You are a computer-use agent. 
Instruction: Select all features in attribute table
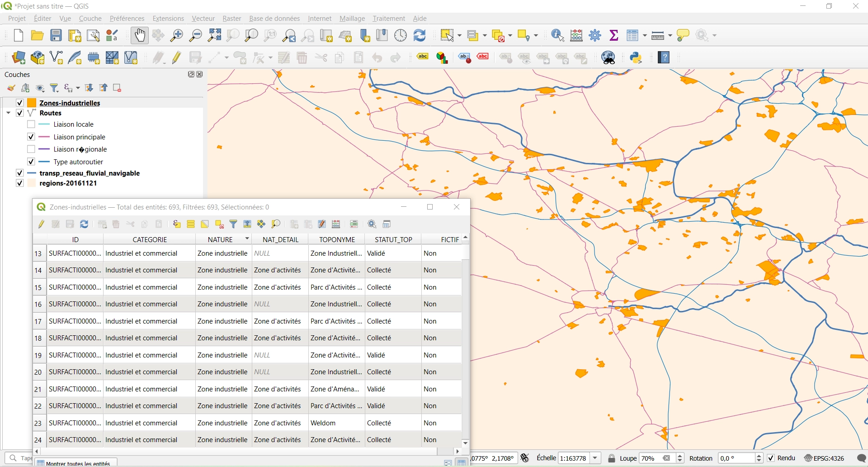coord(191,224)
